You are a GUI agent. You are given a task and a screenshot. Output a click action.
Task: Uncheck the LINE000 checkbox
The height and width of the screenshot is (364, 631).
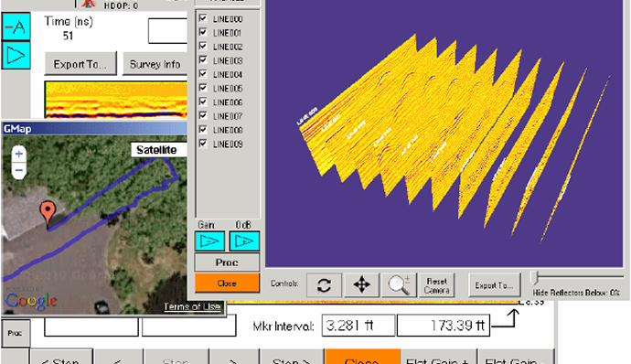click(203, 18)
